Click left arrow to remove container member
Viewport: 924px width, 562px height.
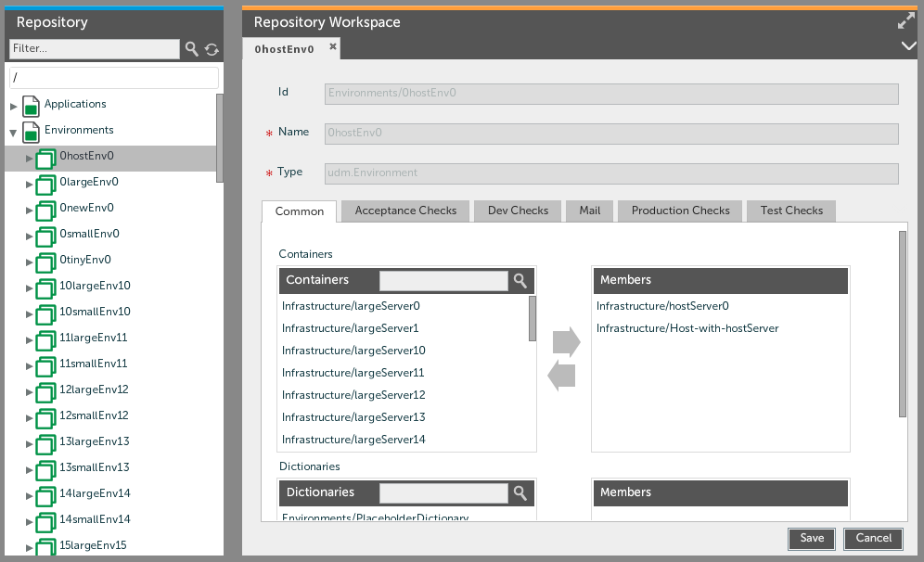[x=562, y=376]
